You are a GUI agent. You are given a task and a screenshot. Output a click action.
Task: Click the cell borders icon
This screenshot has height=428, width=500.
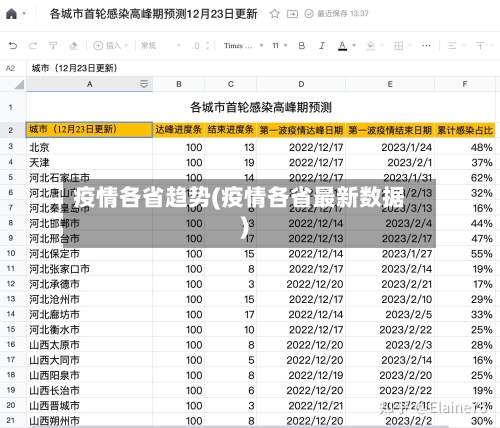coord(399,45)
